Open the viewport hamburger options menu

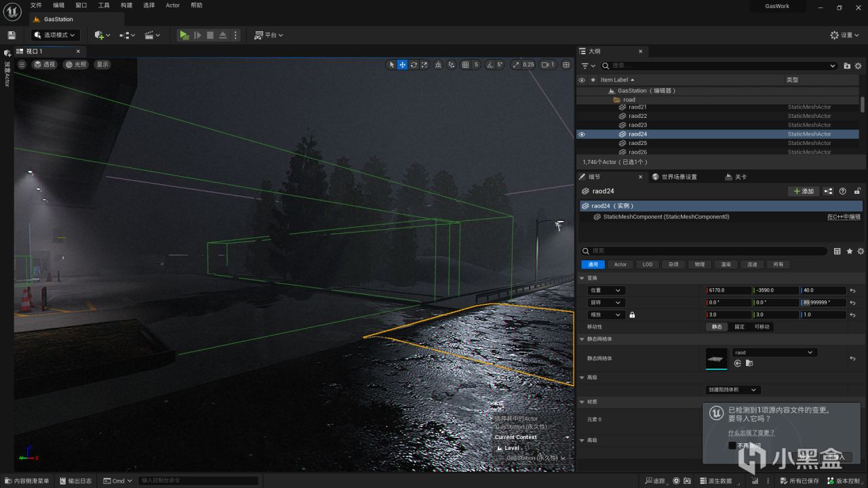coord(22,64)
